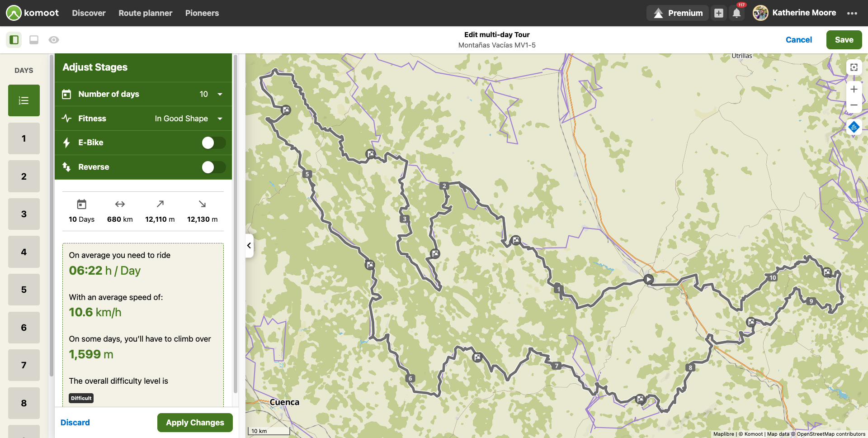Viewport: 868px width, 438px height.
Task: Click the eye preview toggle
Action: click(54, 40)
